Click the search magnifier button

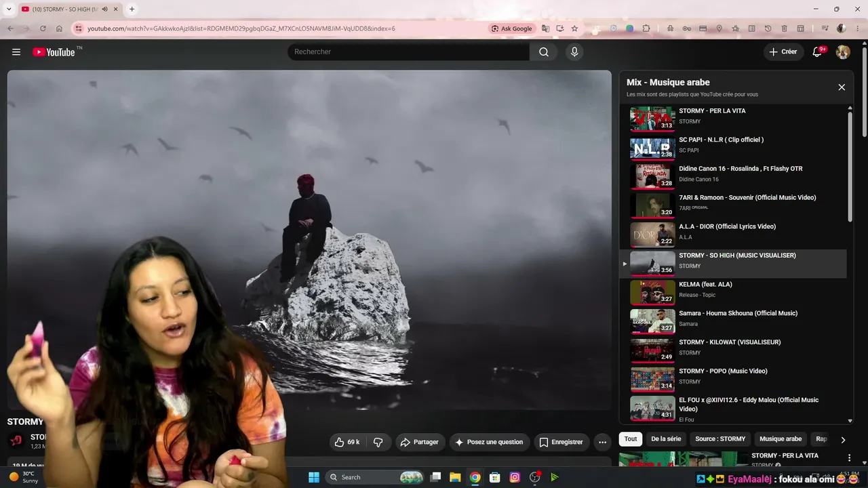pos(544,52)
